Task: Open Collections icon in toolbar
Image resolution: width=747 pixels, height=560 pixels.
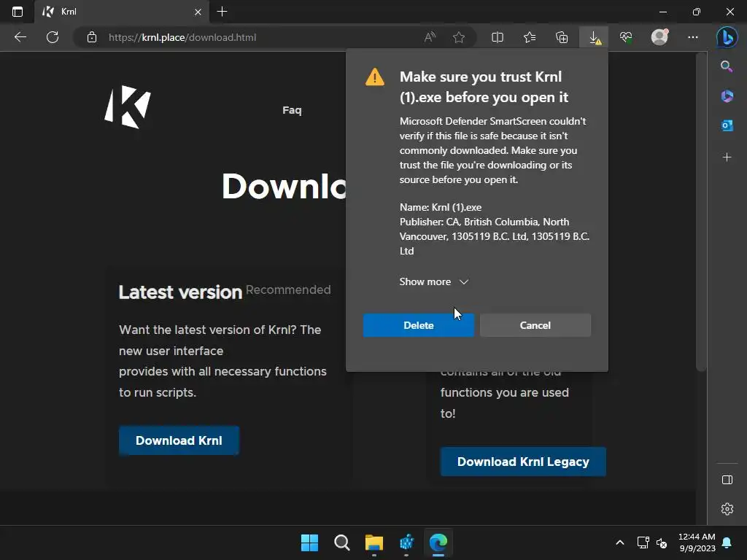Action: pos(562,37)
